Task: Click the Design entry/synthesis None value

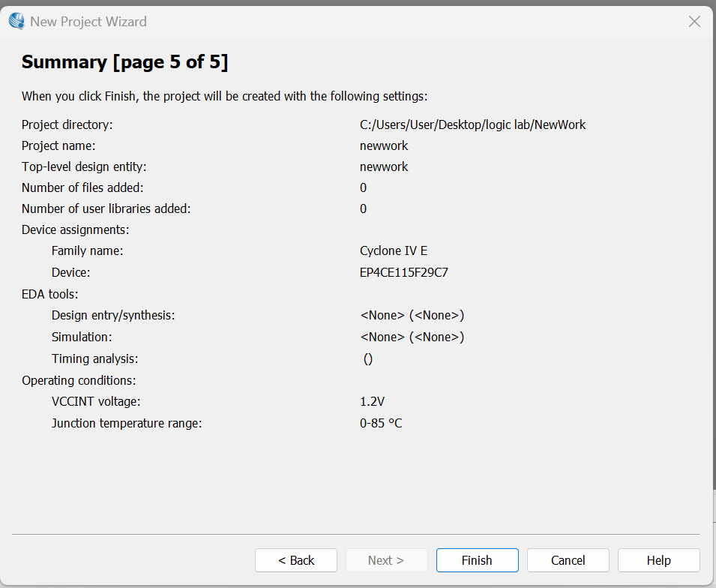Action: point(412,316)
